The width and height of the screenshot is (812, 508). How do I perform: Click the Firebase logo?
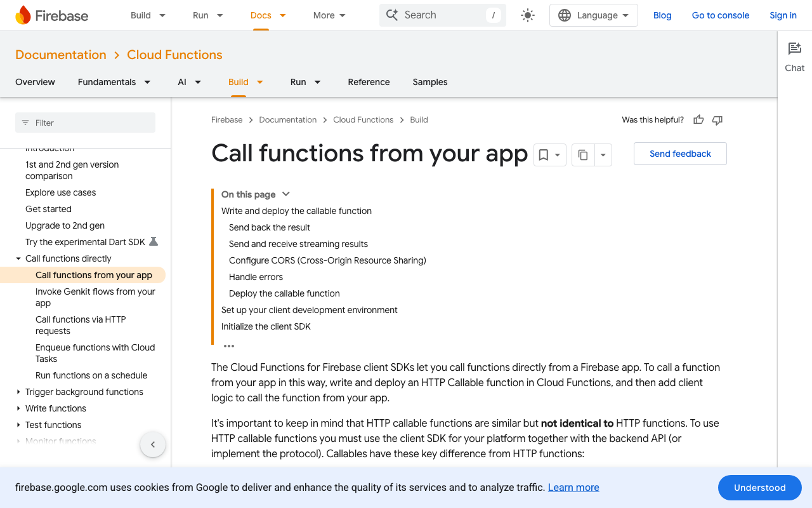point(52,15)
